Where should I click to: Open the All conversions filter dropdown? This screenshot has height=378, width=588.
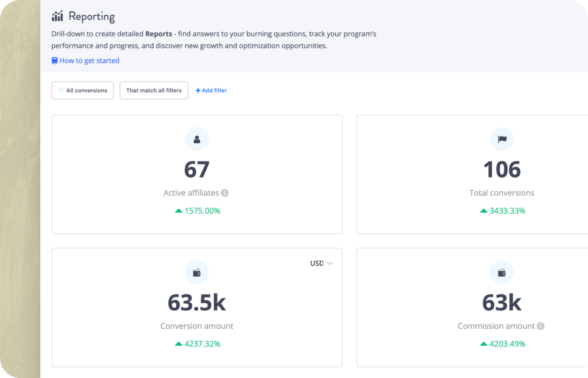point(82,90)
